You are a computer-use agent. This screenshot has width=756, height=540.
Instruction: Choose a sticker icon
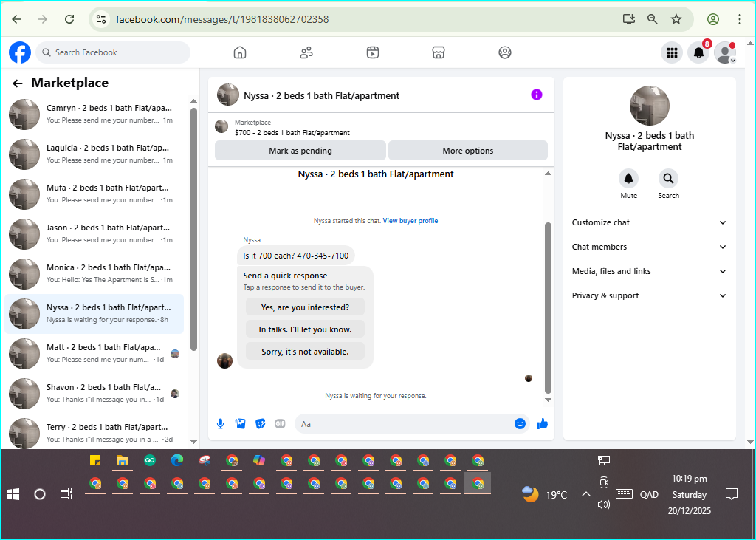click(261, 424)
